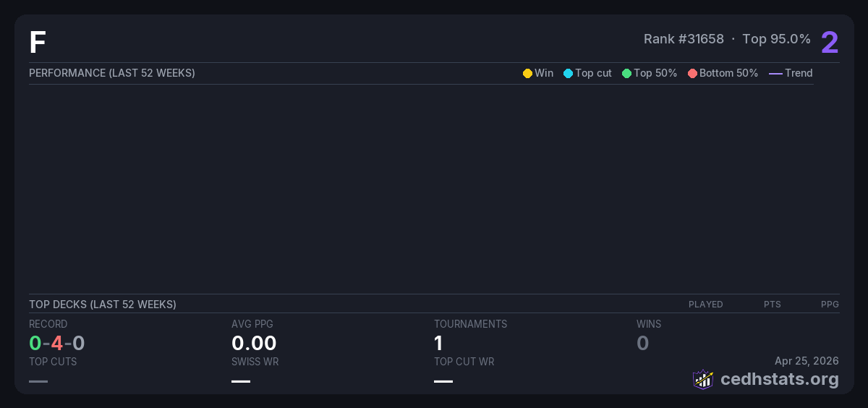Click the green Top 50% legend dot

(x=626, y=73)
